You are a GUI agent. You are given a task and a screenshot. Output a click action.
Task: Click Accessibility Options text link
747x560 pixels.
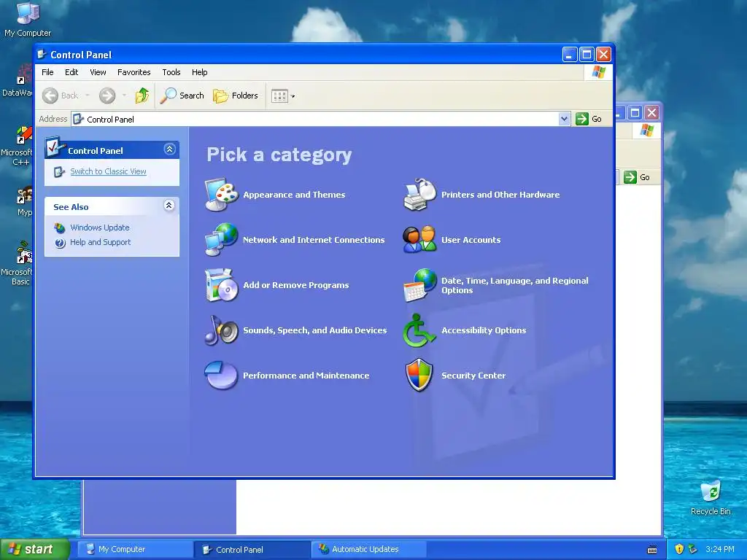point(484,330)
